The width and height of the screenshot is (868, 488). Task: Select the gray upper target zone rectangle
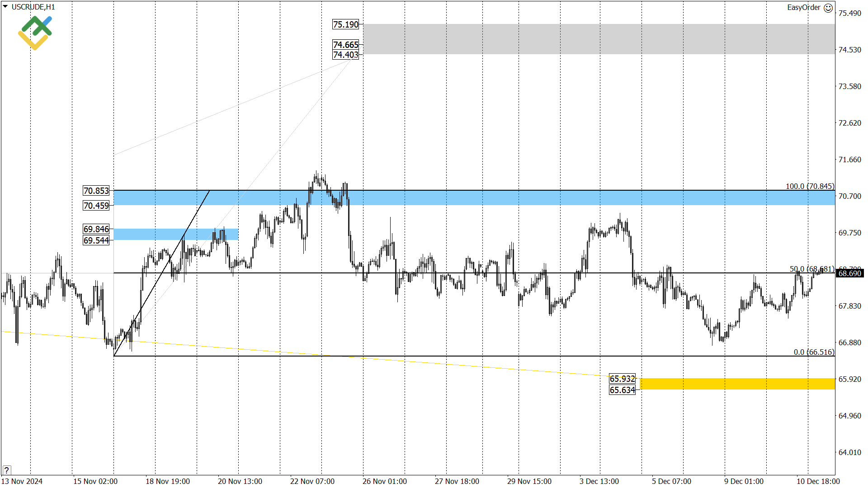(x=599, y=39)
